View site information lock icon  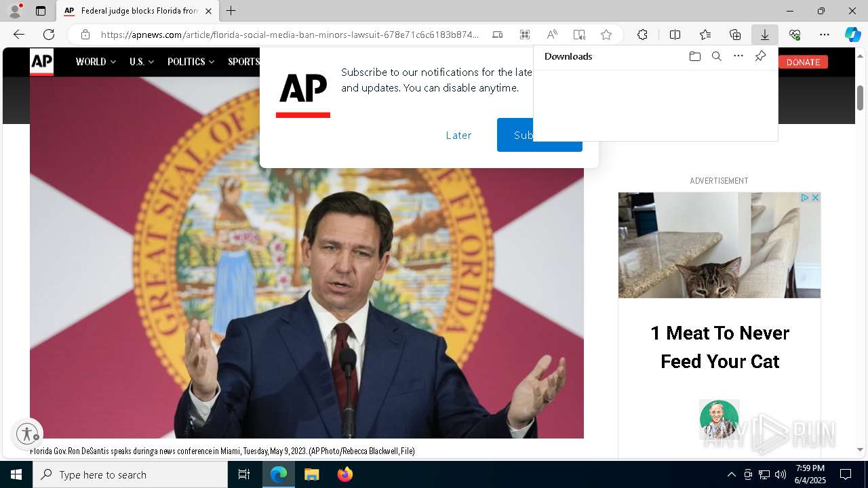tap(85, 35)
